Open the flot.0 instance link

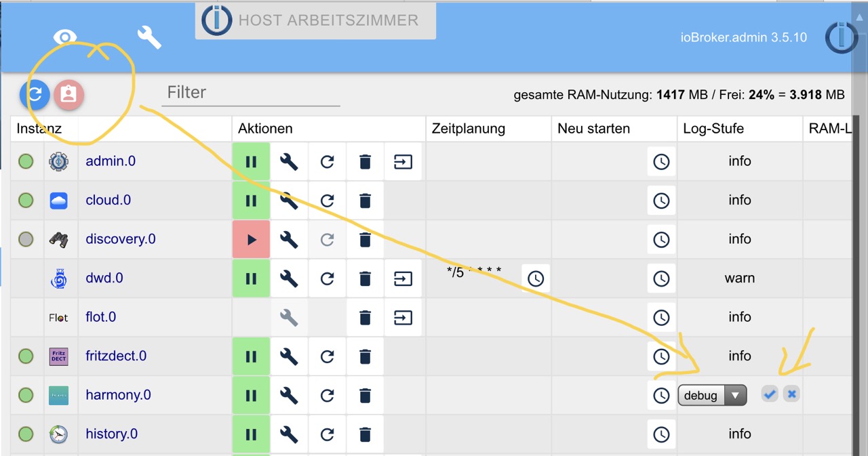pos(101,317)
